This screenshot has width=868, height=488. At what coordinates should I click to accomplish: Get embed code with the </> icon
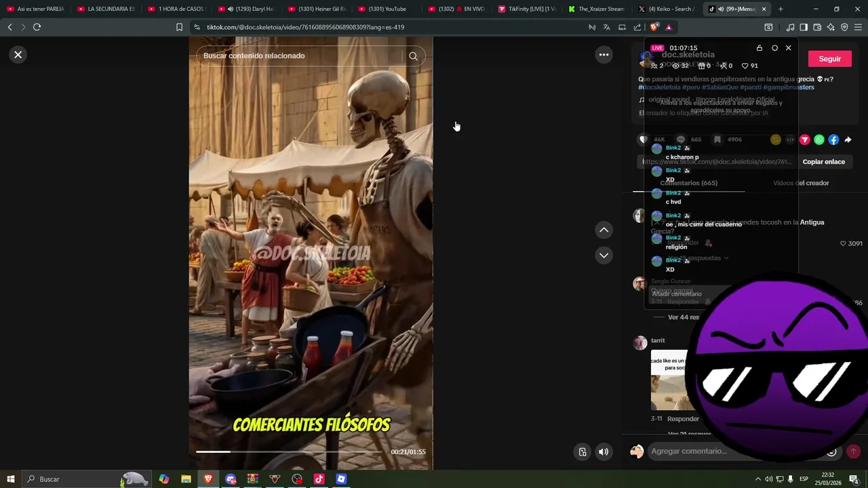pos(790,140)
